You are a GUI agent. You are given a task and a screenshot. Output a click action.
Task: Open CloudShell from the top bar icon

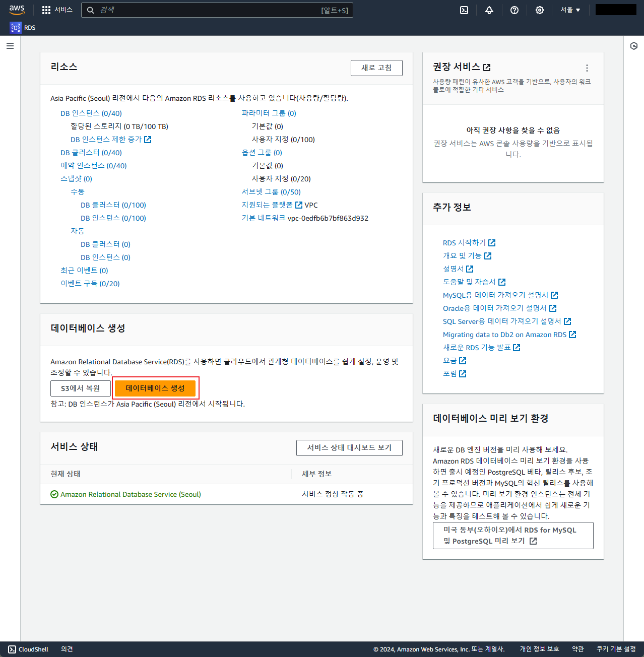click(464, 10)
